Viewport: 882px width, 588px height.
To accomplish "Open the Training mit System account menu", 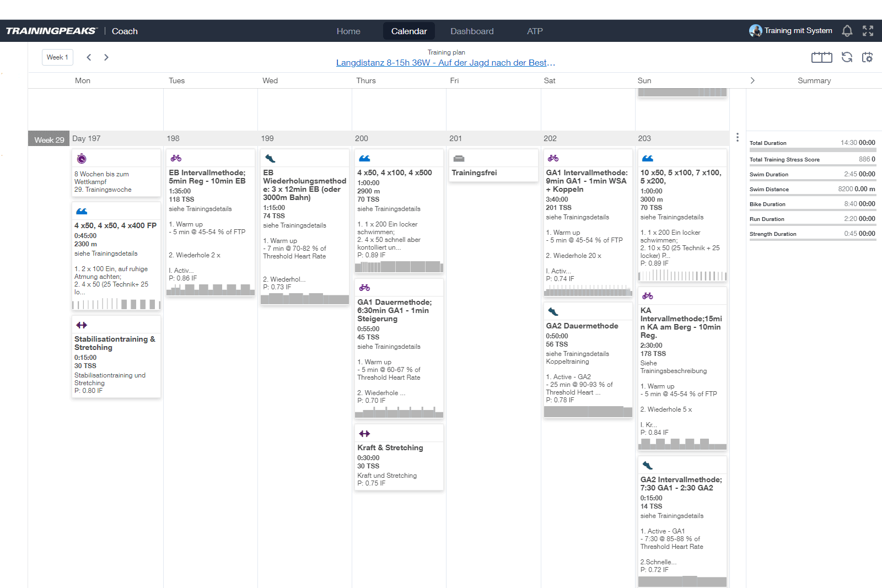I will [x=790, y=31].
